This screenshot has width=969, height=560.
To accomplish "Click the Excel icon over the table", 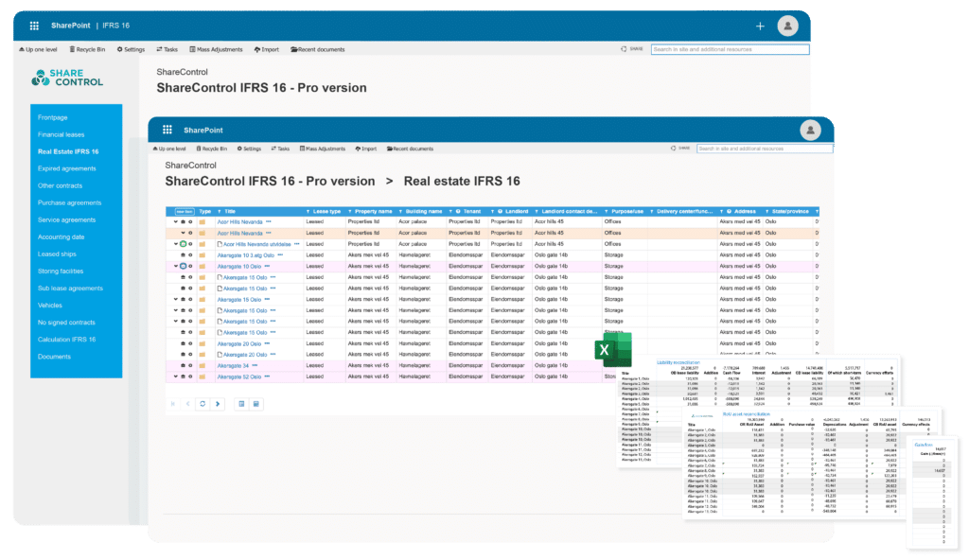I will point(612,350).
